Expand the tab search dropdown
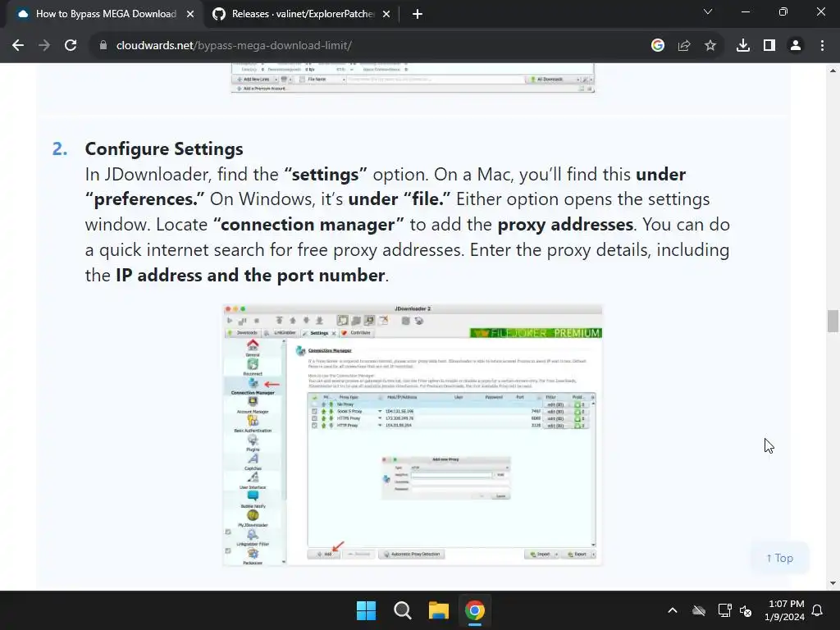The width and height of the screenshot is (840, 630). coord(708,11)
